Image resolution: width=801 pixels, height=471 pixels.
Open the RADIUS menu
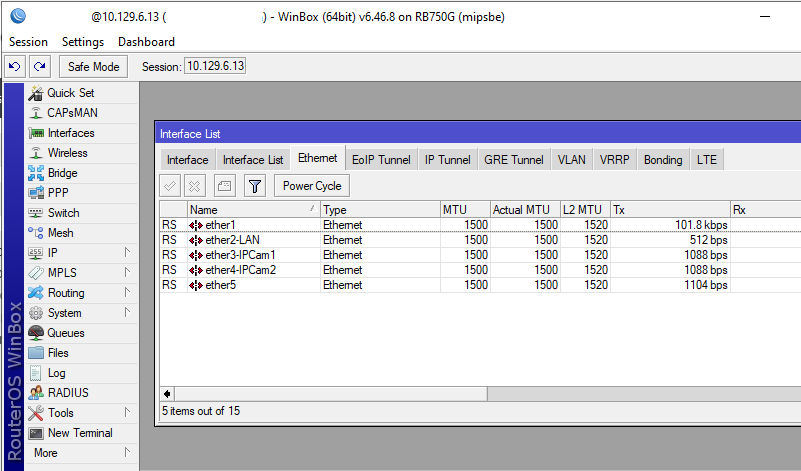(82, 393)
